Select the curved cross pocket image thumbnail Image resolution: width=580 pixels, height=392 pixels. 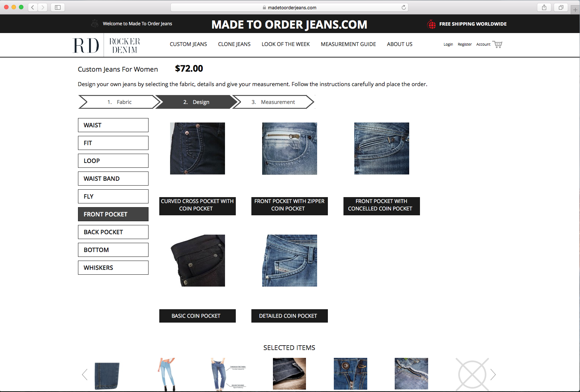coord(198,148)
